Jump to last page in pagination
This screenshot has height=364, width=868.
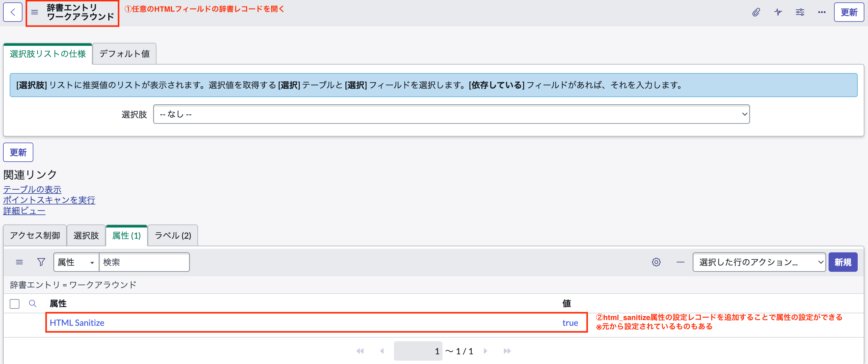(507, 351)
